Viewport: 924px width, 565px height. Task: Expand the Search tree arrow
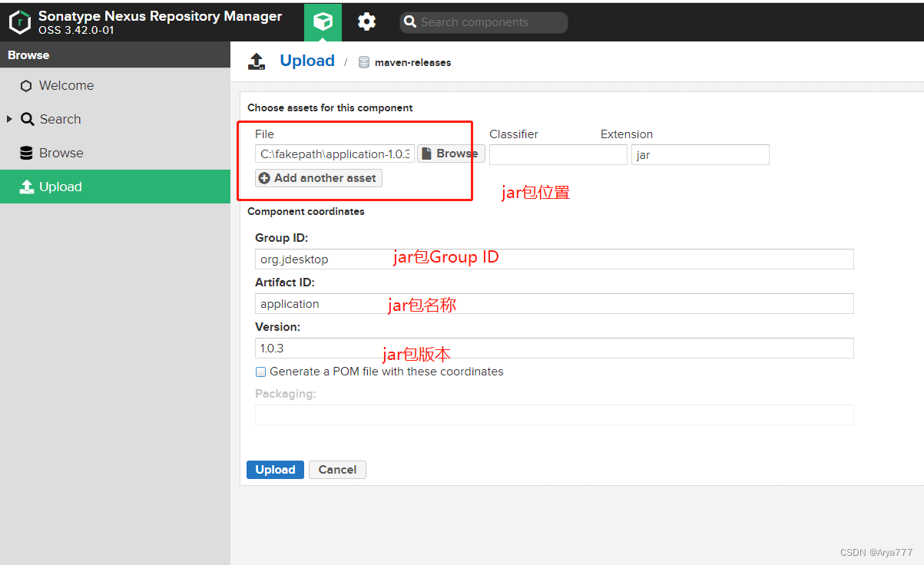(9, 119)
